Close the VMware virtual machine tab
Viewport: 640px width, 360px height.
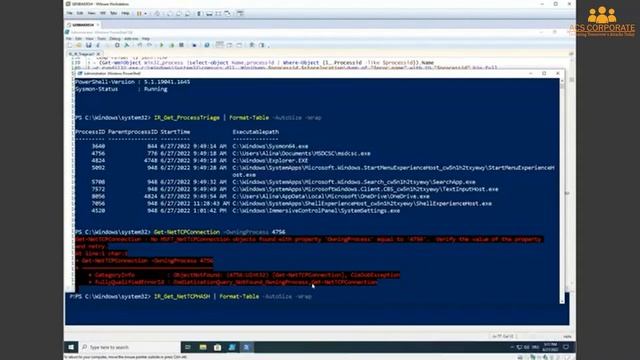coord(98,25)
